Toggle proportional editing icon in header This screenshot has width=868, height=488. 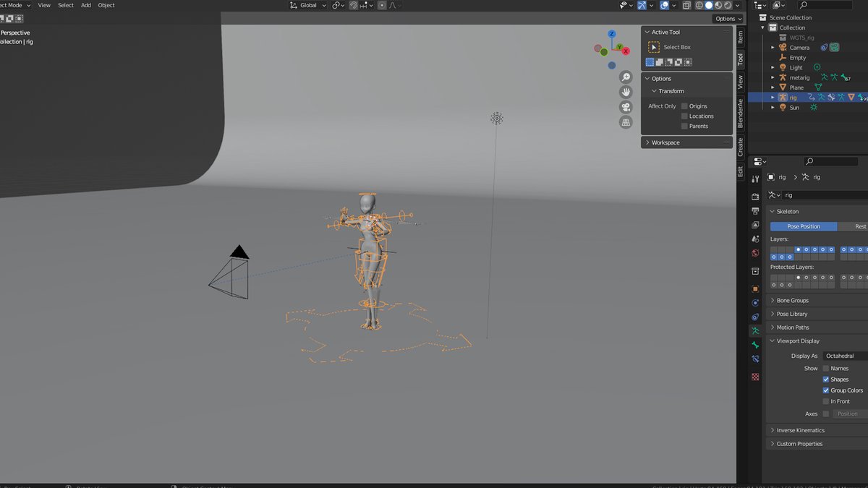(x=381, y=5)
